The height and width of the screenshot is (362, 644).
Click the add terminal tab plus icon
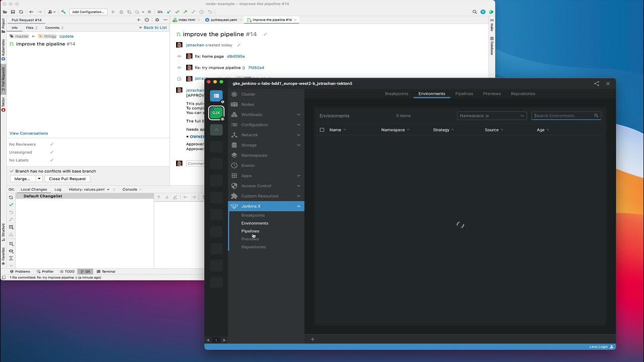312,339
